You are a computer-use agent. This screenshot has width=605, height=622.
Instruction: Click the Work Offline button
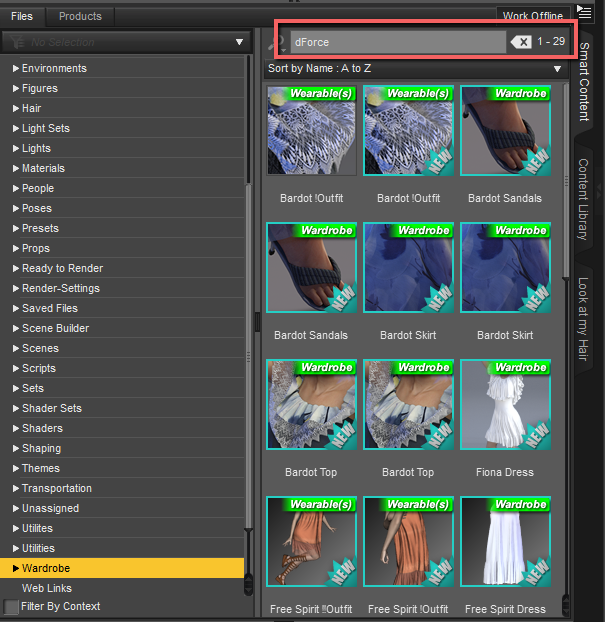(533, 15)
